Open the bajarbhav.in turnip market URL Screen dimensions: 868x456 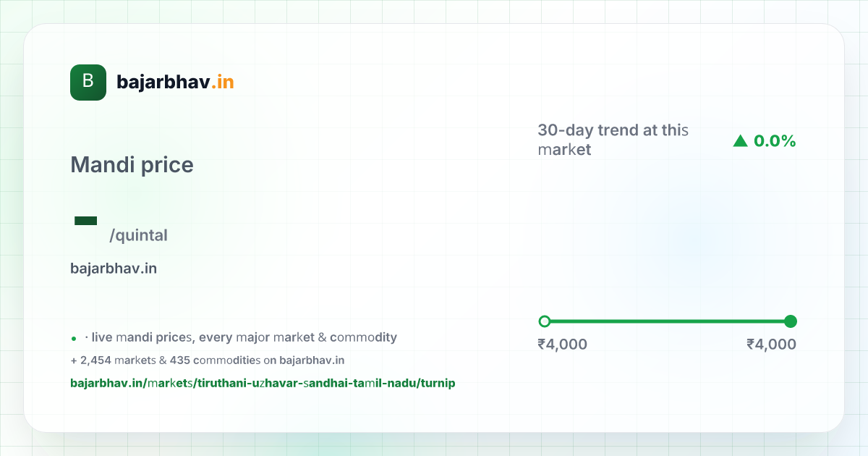(x=263, y=383)
